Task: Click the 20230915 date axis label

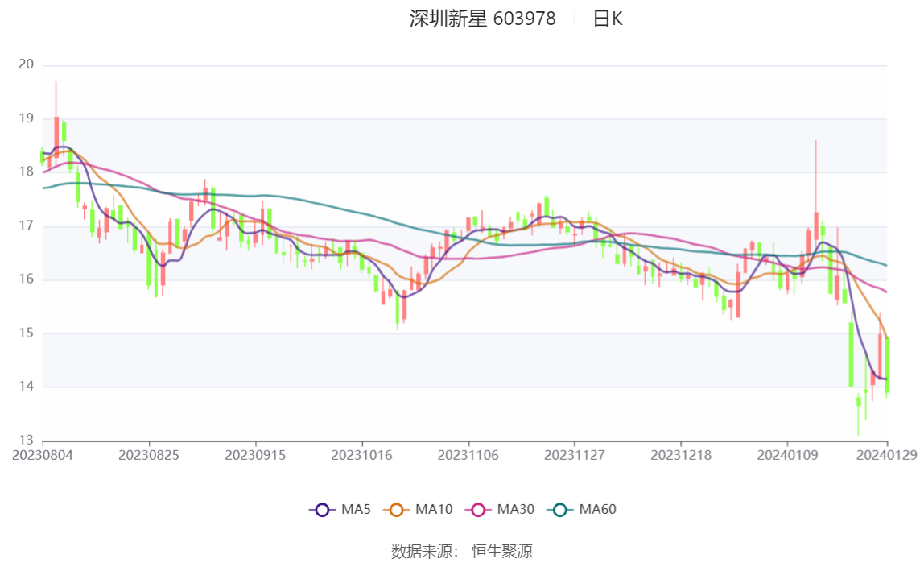Action: point(255,456)
